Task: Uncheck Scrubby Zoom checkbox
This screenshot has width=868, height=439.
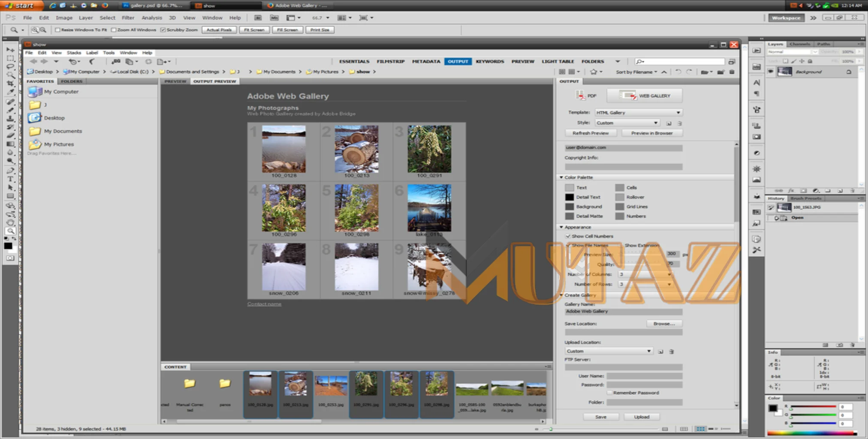Action: [x=163, y=30]
